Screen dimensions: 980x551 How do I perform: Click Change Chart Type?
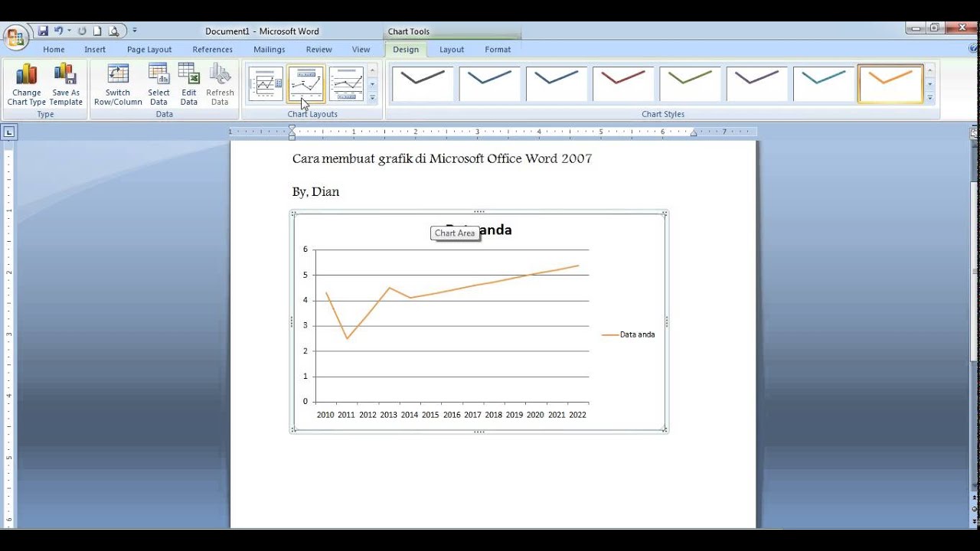point(27,85)
